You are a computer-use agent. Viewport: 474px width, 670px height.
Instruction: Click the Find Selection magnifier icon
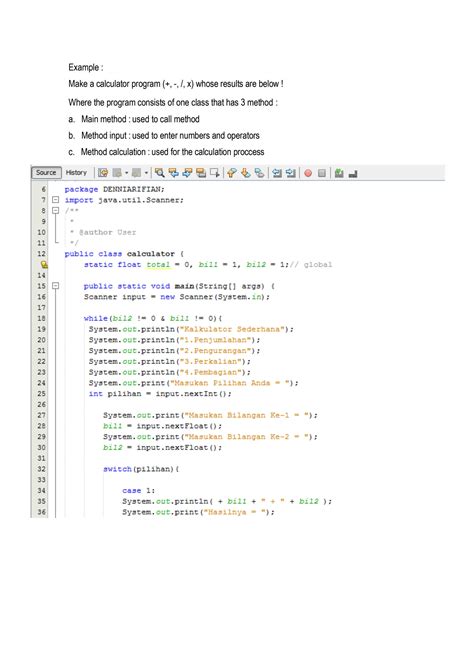159,173
